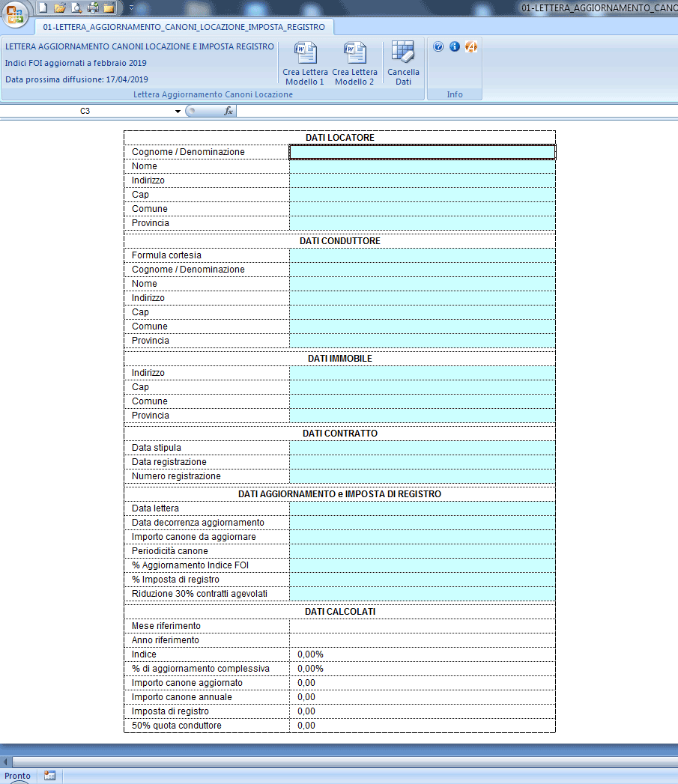Select the Importo canone da aggiornare cell
This screenshot has height=784, width=678.
coord(423,537)
